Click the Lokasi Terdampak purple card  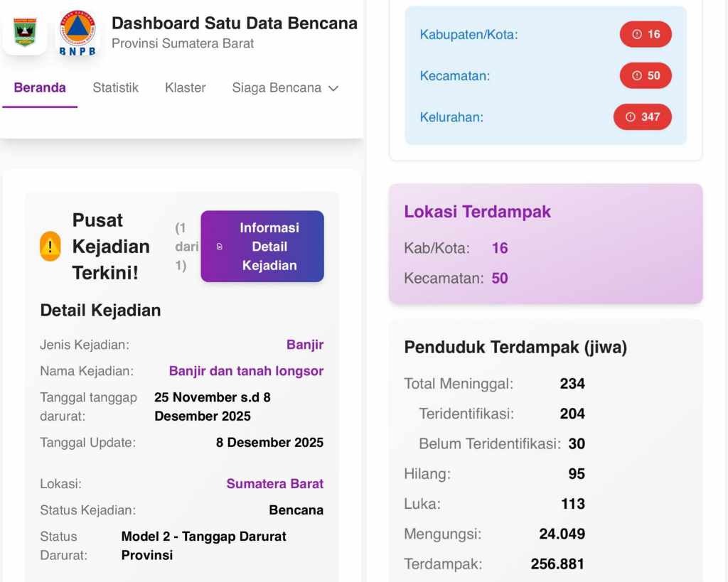545,244
